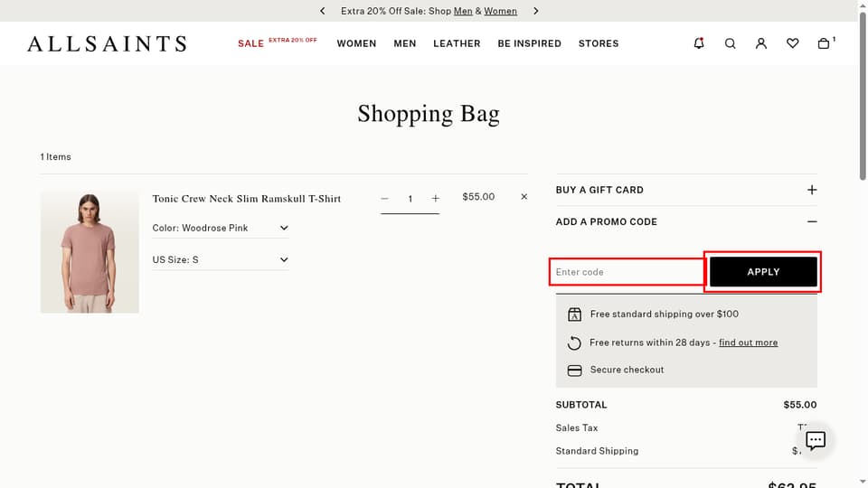
Task: Click the "Free standard shipping over $100" text
Action: click(665, 314)
